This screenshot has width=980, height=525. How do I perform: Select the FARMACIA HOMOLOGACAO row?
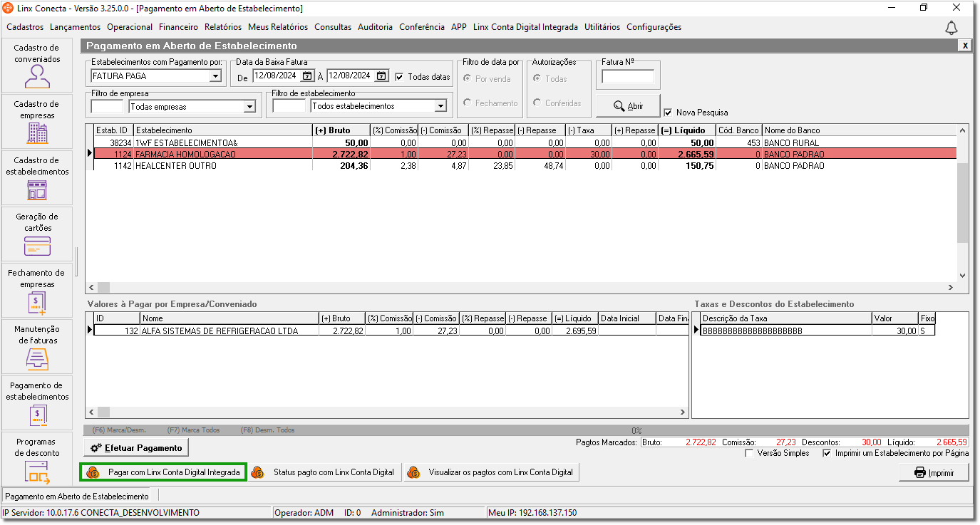pos(526,154)
